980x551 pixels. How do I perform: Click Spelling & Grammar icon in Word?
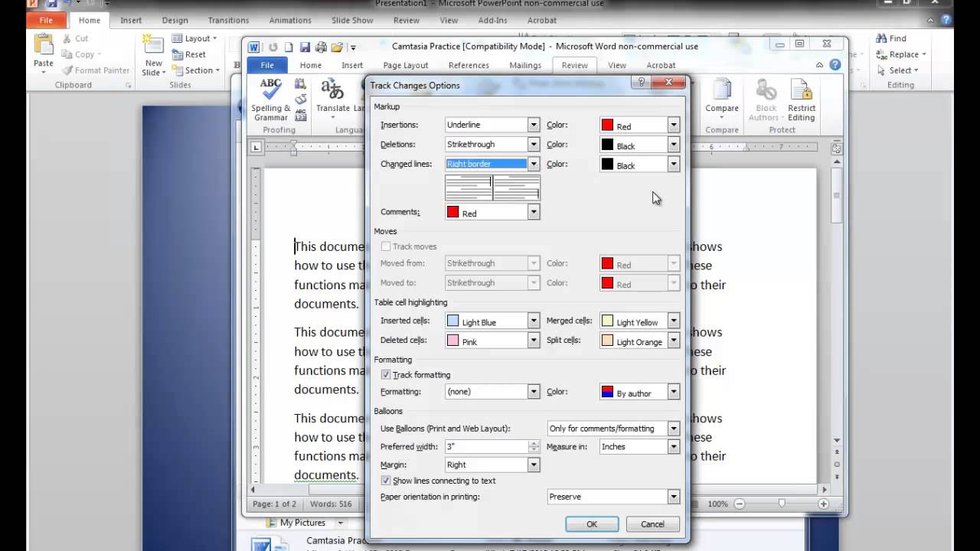(x=271, y=99)
